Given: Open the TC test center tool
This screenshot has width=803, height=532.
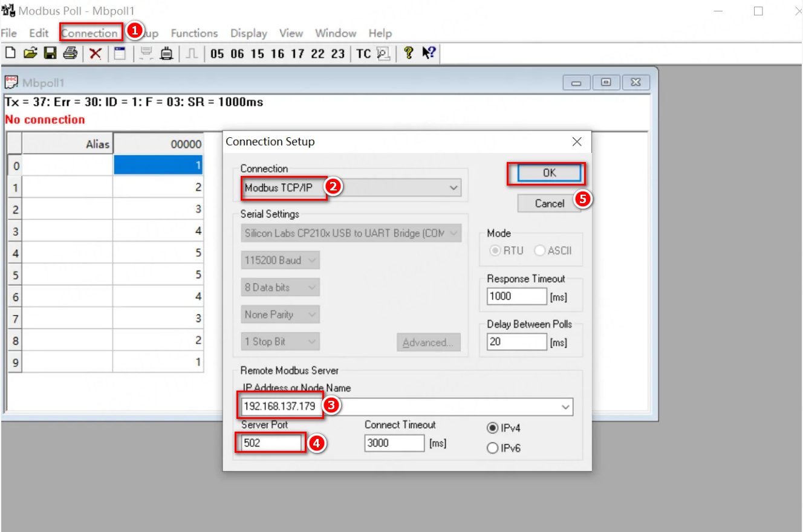Looking at the screenshot, I should [363, 54].
